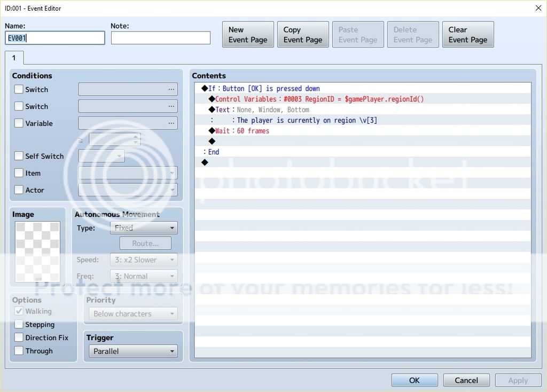Enable the Item condition checkbox
The image size is (547, 392).
(19, 173)
